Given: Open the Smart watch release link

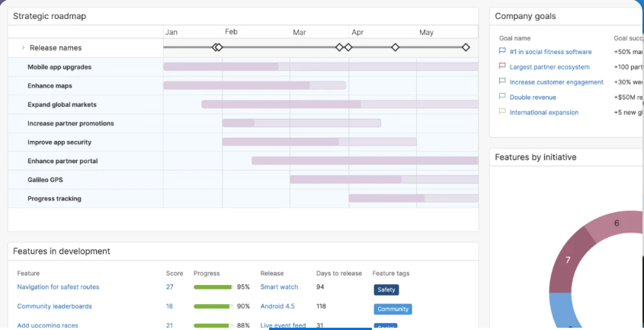Looking at the screenshot, I should pyautogui.click(x=279, y=287).
